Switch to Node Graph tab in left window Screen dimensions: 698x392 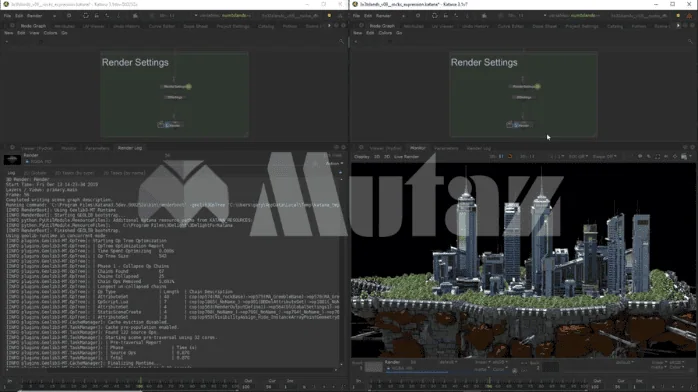coord(33,26)
